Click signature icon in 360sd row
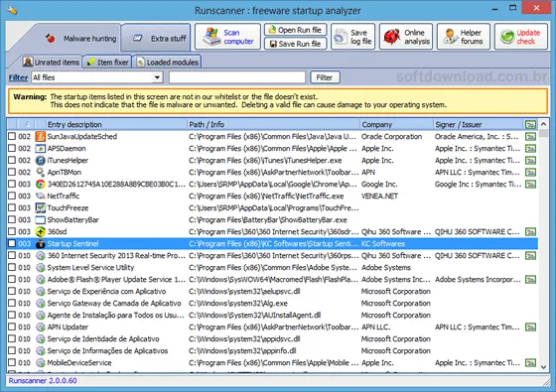The width and height of the screenshot is (556, 392). [x=530, y=232]
